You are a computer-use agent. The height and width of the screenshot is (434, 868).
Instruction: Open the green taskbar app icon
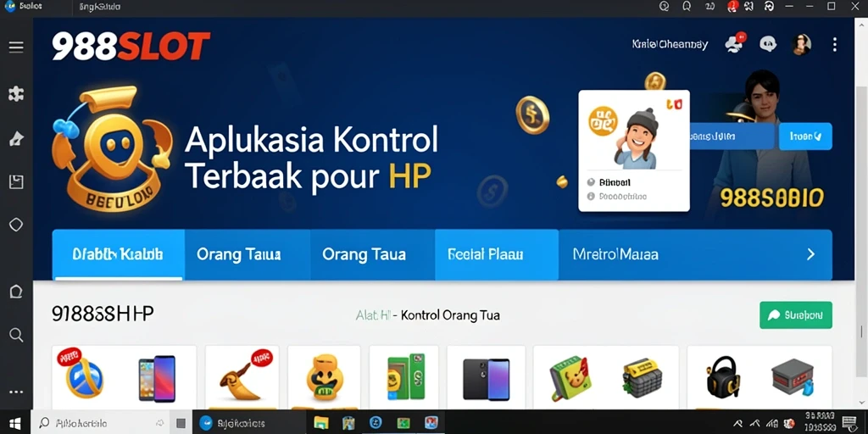pos(403,423)
